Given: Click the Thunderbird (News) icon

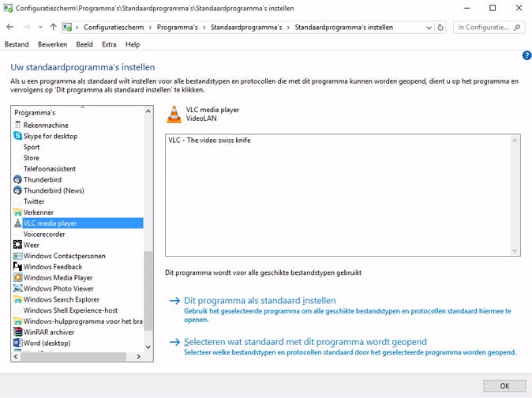Looking at the screenshot, I should 17,190.
